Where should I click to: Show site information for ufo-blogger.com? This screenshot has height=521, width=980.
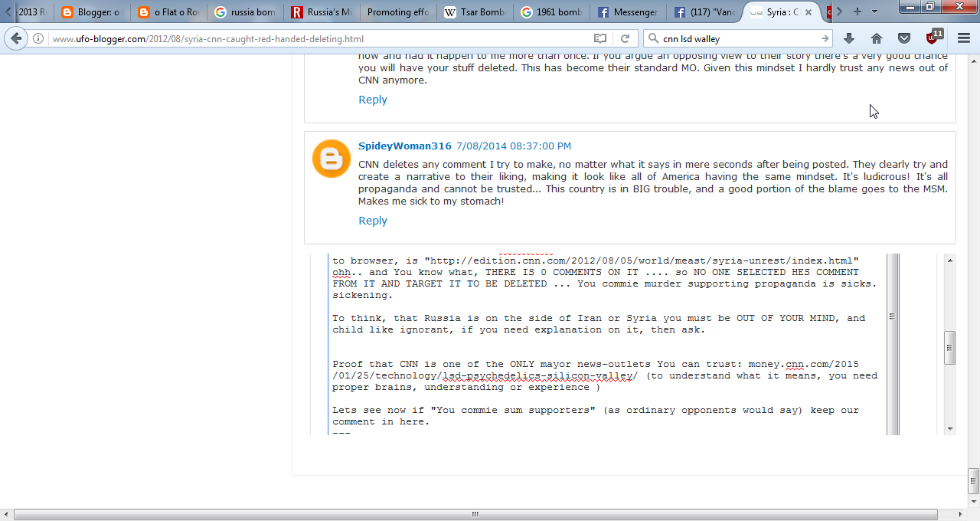click(x=39, y=38)
